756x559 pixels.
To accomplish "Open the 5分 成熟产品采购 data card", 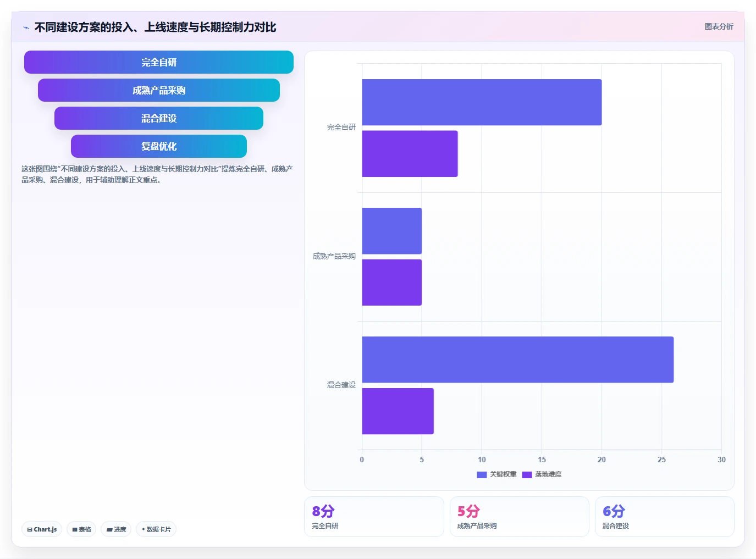I will (519, 517).
